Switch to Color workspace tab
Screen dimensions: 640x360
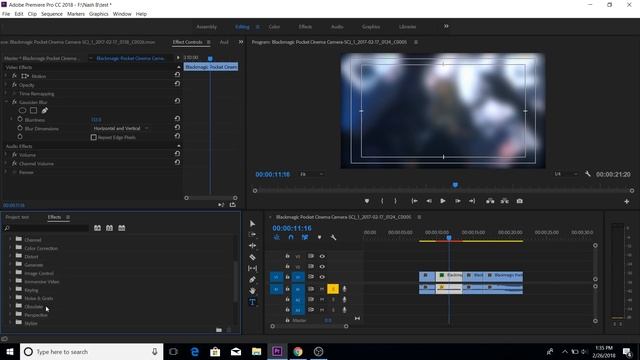coord(274,27)
